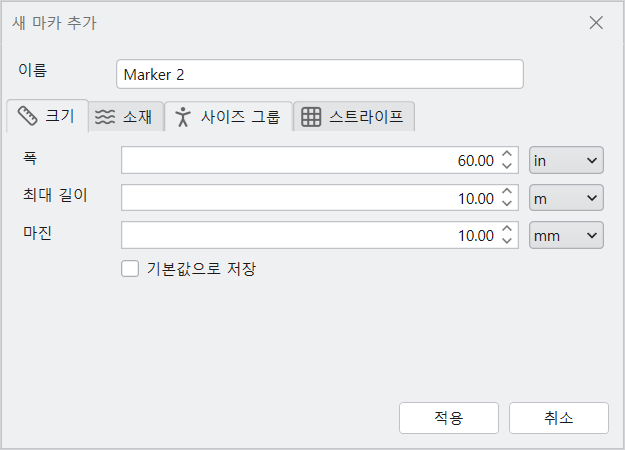Open the 마진 unit dropdown showing mm
625x450 pixels.
click(x=566, y=235)
